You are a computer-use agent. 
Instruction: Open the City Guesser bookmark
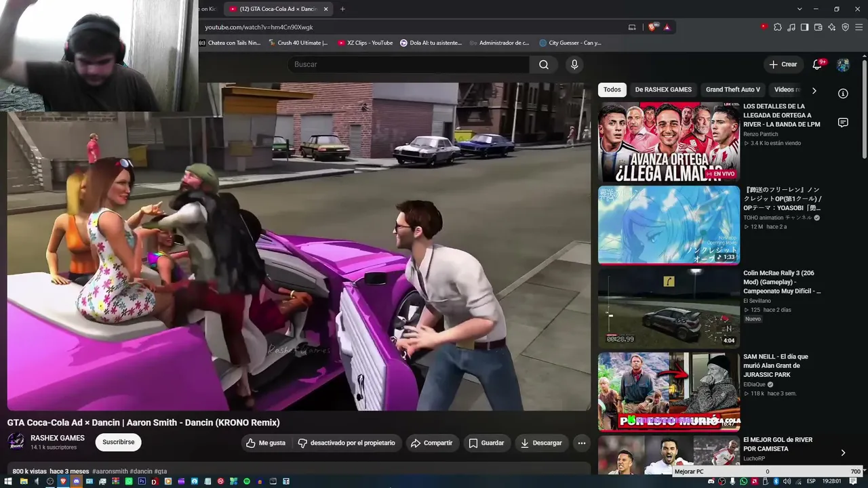(570, 43)
